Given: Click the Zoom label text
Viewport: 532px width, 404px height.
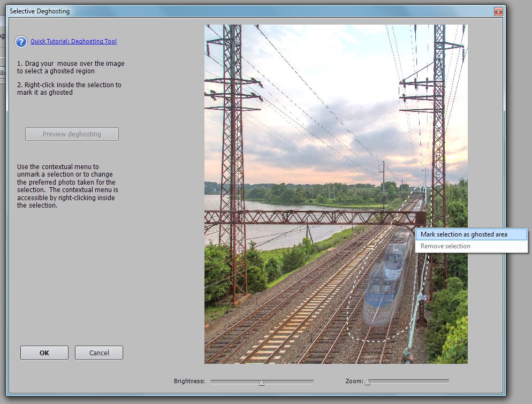Looking at the screenshot, I should [354, 382].
